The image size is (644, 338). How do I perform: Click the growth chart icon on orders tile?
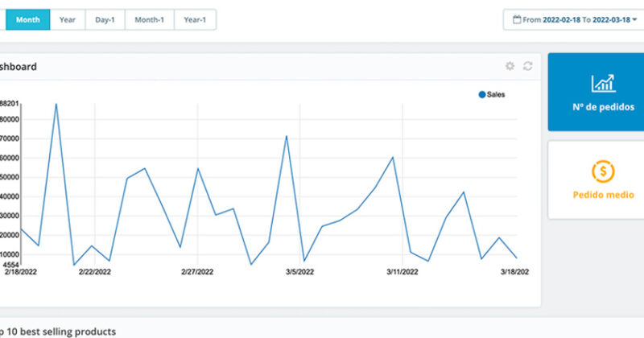603,83
